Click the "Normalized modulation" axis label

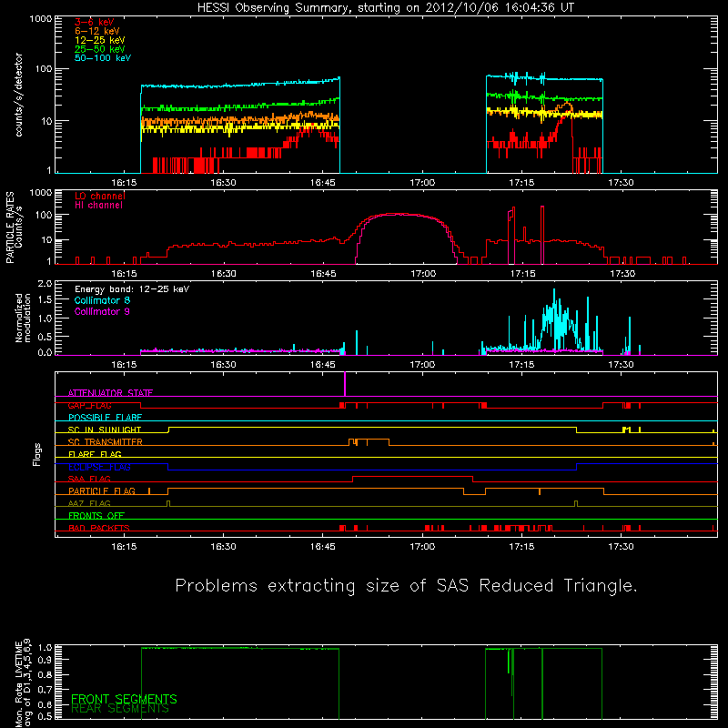coord(23,318)
